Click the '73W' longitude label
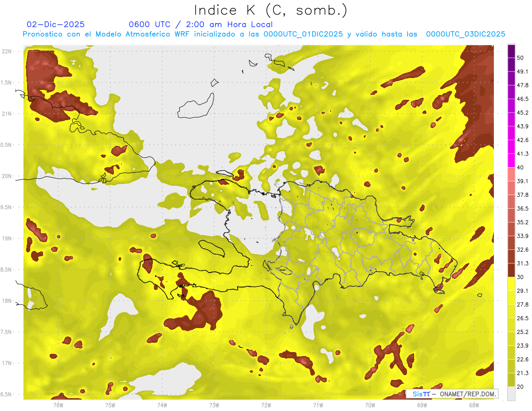The image size is (532, 411). pos(214,405)
